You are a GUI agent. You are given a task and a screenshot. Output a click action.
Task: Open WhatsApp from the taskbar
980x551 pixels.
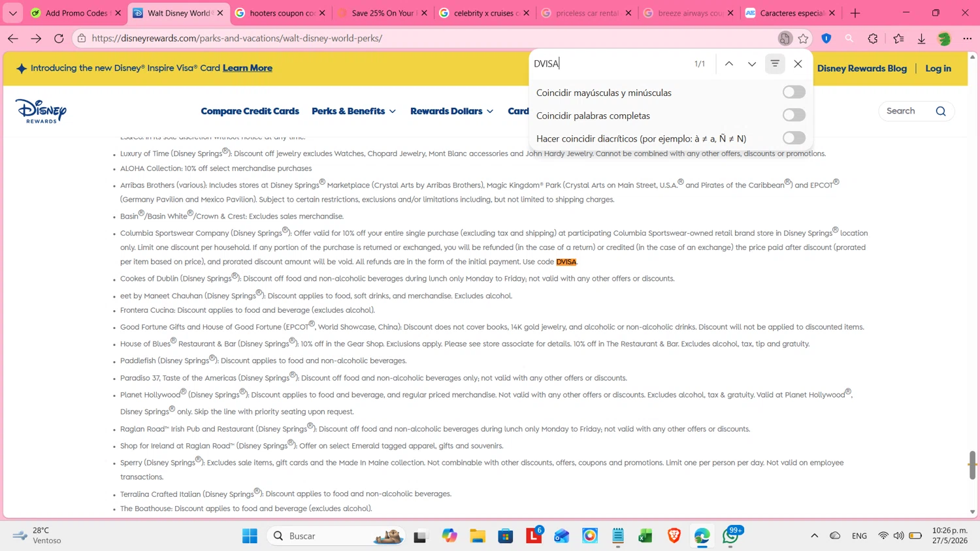(x=730, y=536)
